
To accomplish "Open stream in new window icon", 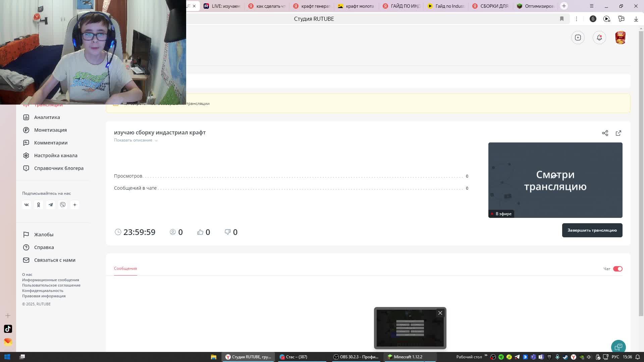I will click(618, 133).
